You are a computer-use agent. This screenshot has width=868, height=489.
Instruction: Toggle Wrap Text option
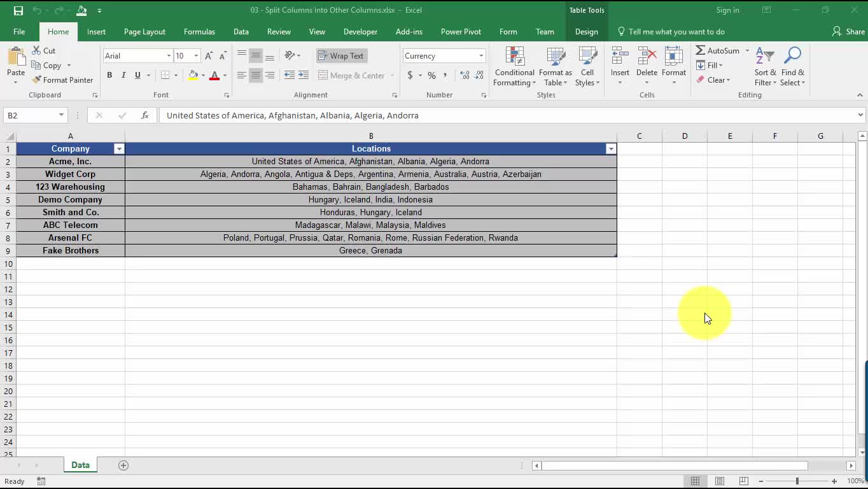(x=340, y=56)
